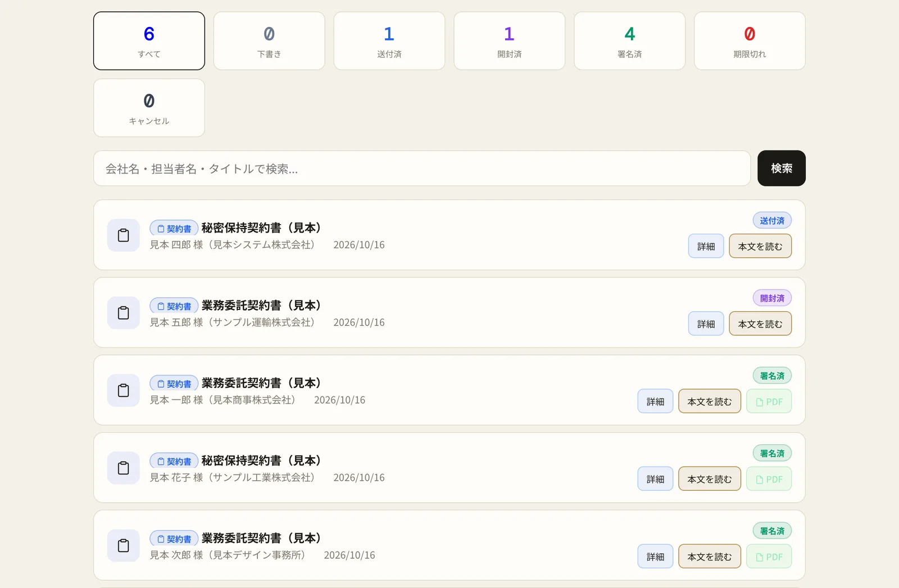Click 契約書 tag on 見本 五郎 row

point(174,306)
